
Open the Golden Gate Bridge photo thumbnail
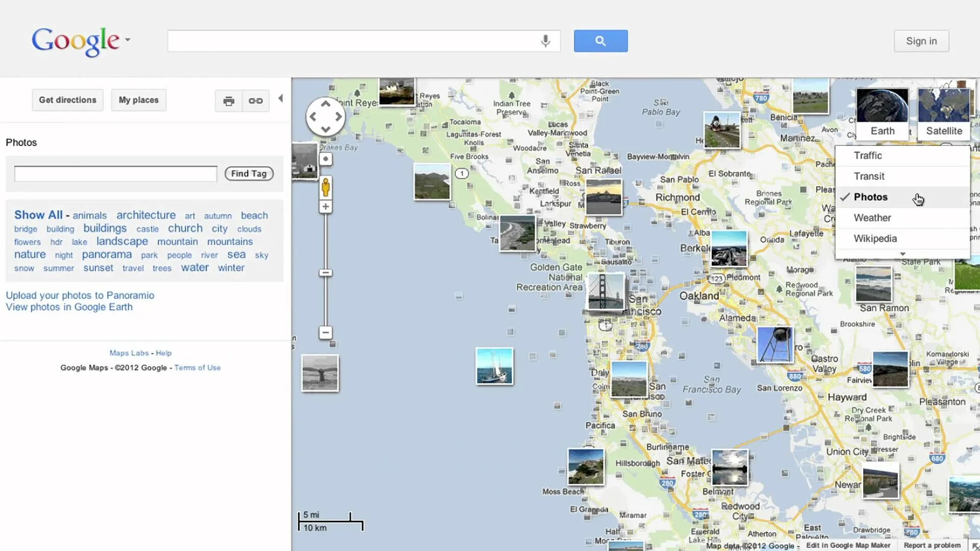[605, 292]
